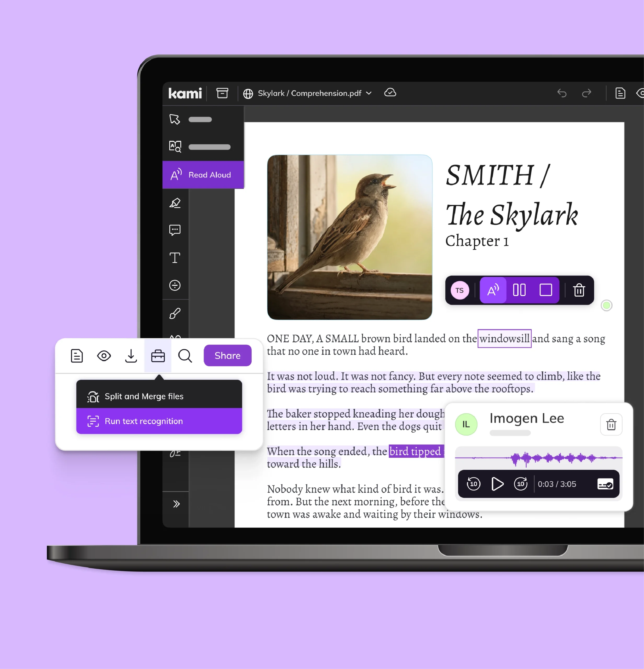Screen dimensions: 644x669
Task: Expand the Skylark / Comprehension.pdf dropdown chevron
Action: [369, 93]
